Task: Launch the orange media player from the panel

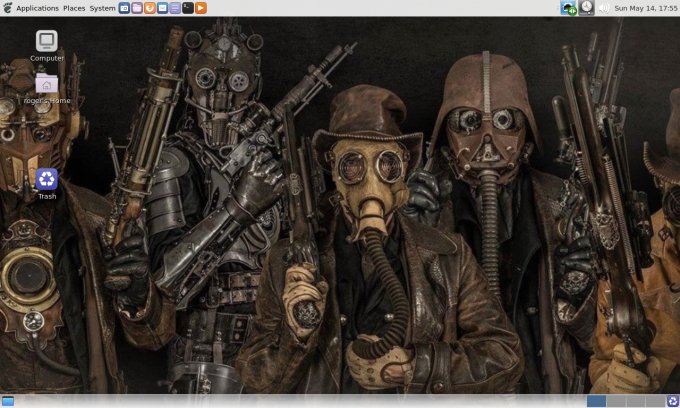Action: 201,8
